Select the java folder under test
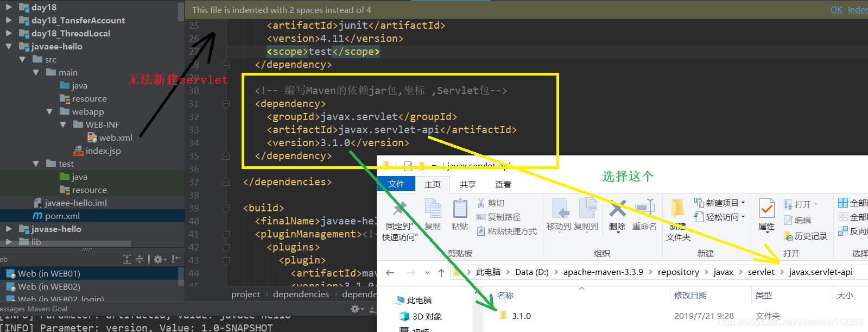 click(79, 177)
